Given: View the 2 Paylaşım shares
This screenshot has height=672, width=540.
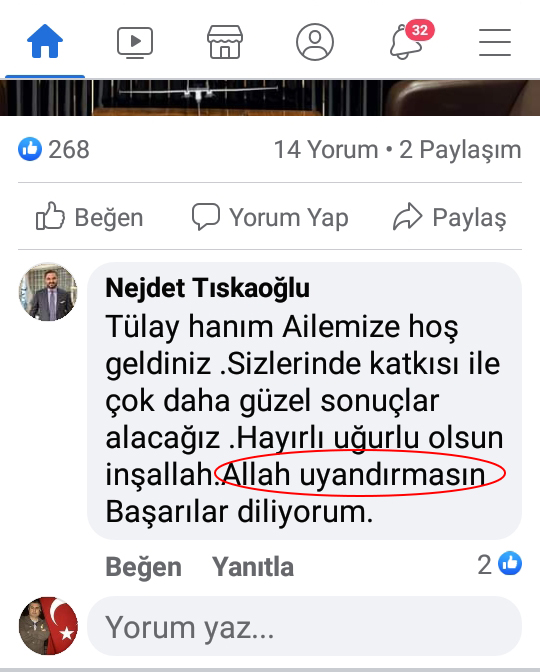Looking at the screenshot, I should tap(460, 150).
